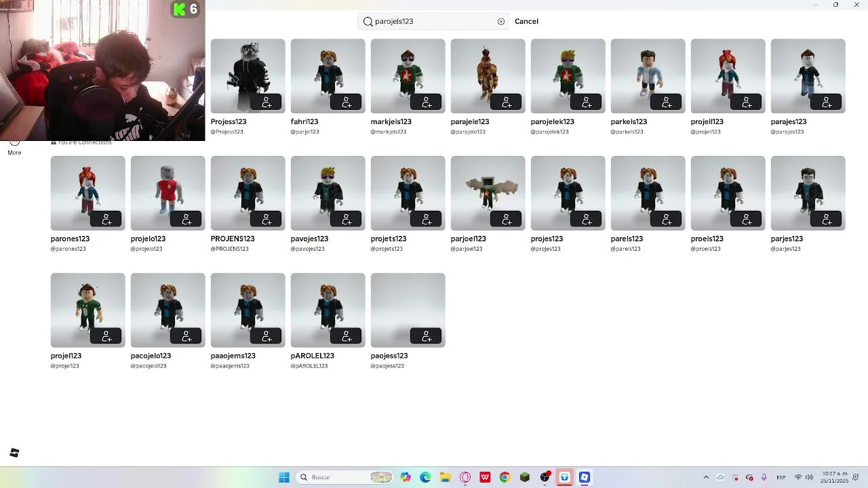Click @pAROLEL123 username text

309,367
